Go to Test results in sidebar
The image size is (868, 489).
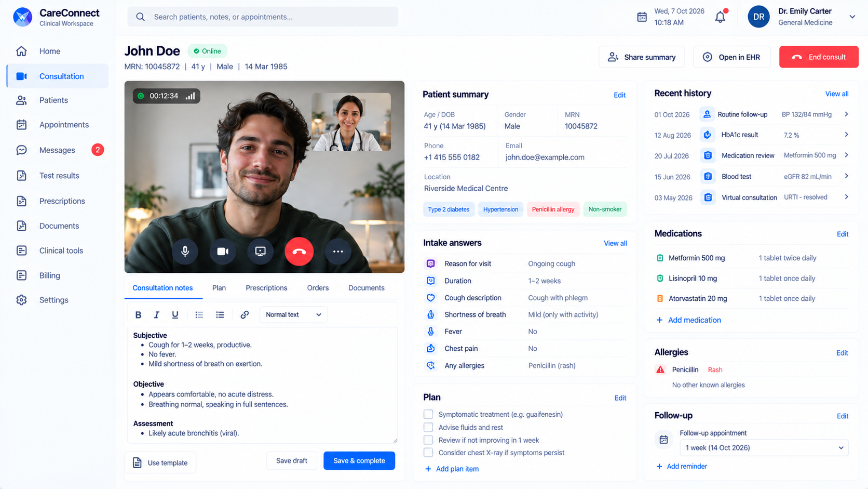pyautogui.click(x=58, y=176)
